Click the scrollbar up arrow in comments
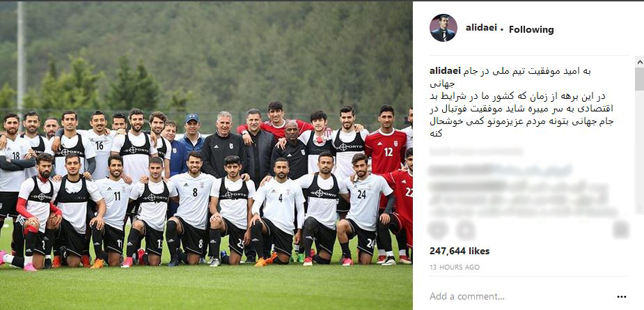 pyautogui.click(x=640, y=62)
